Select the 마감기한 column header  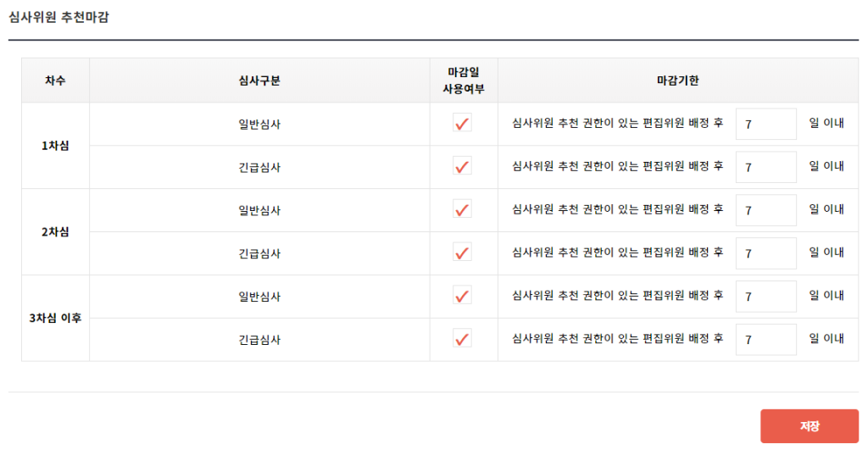(678, 81)
